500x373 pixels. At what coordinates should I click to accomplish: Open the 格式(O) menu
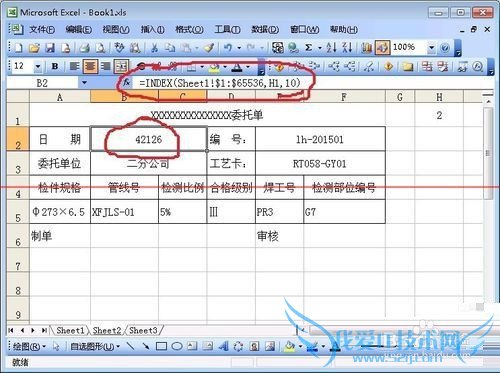[x=189, y=30]
